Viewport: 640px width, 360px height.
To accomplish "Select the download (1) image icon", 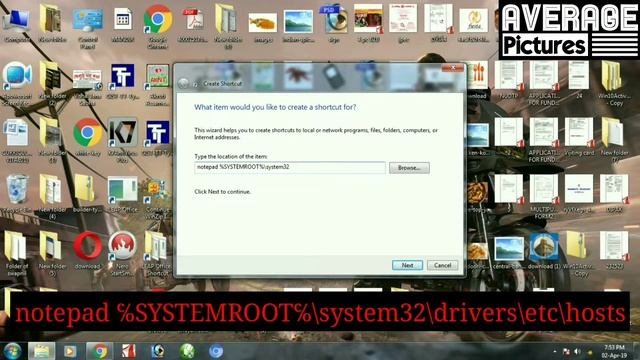I will pyautogui.click(x=544, y=251).
